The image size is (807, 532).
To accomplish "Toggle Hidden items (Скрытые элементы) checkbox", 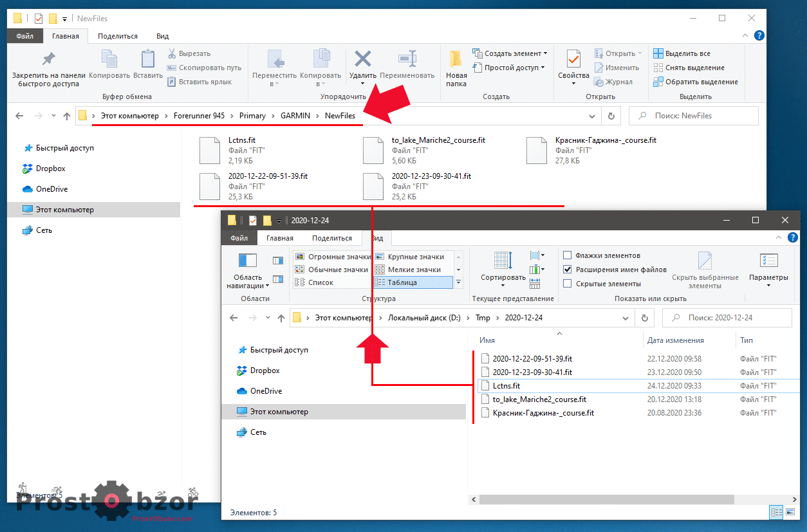I will [567, 284].
